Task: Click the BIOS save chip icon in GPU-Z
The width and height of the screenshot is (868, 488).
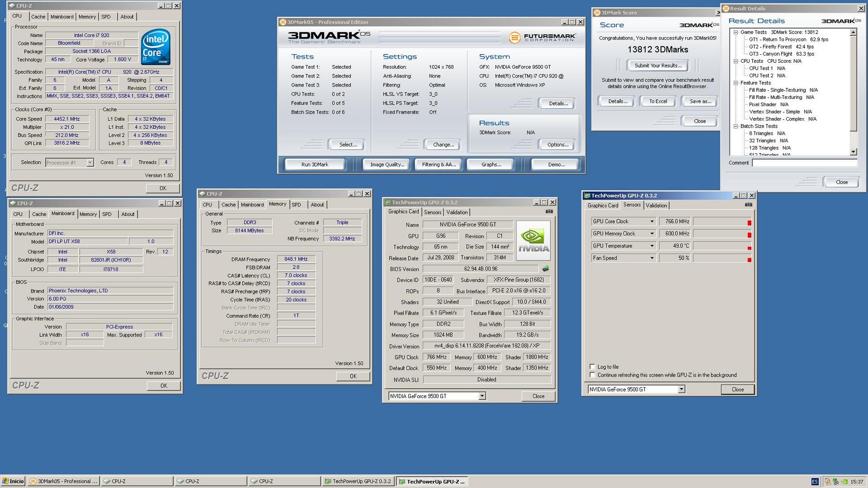Action: click(x=546, y=269)
